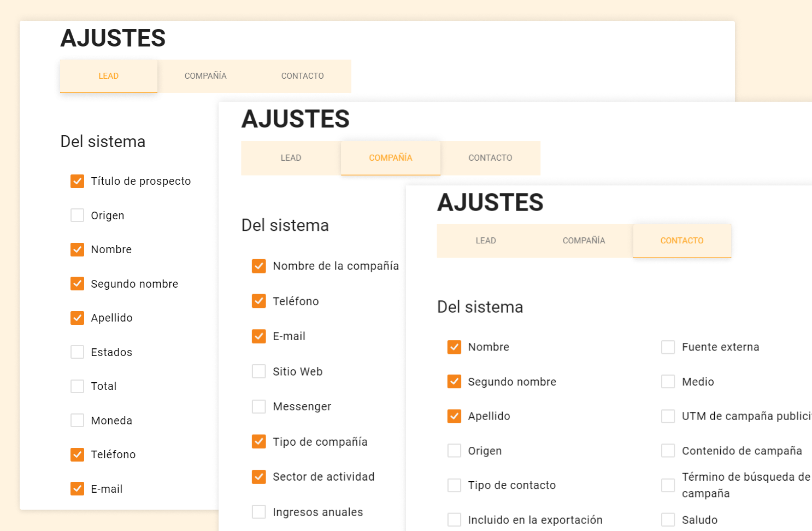Uncheck the Título de prospecto checkbox

77,181
